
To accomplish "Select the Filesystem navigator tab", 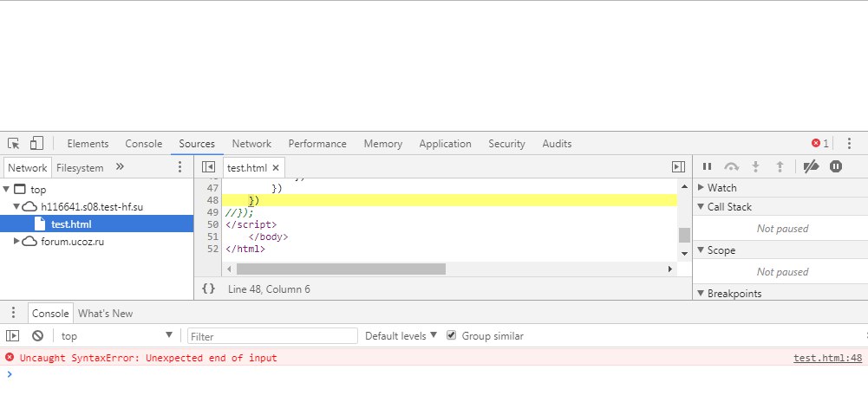I will pyautogui.click(x=80, y=168).
